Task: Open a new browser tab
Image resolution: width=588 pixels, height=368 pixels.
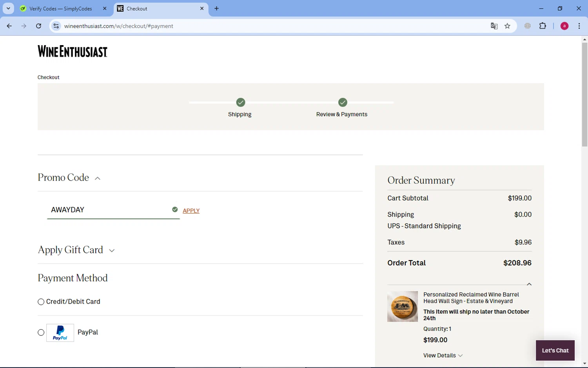Action: point(216,8)
